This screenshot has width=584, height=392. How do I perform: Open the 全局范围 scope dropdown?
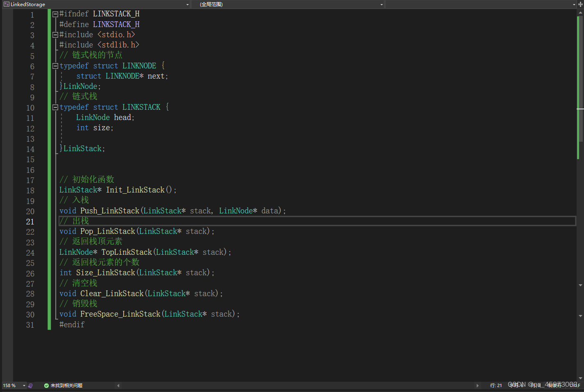[381, 5]
